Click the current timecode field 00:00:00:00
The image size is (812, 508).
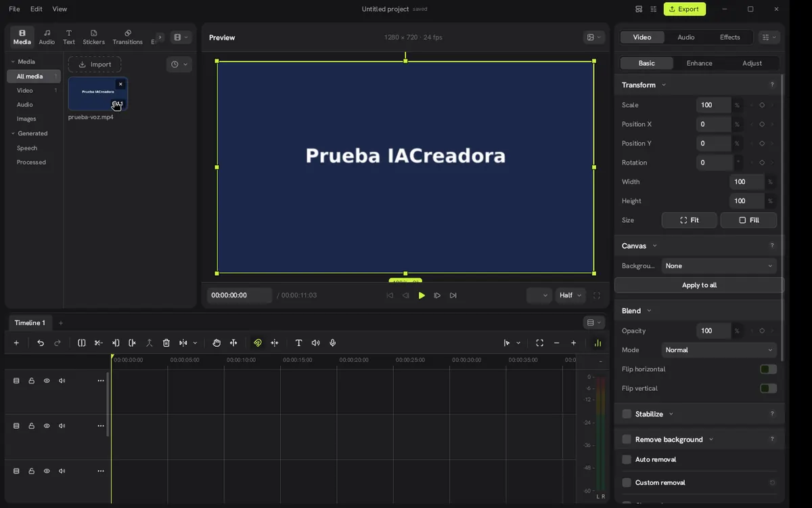240,295
